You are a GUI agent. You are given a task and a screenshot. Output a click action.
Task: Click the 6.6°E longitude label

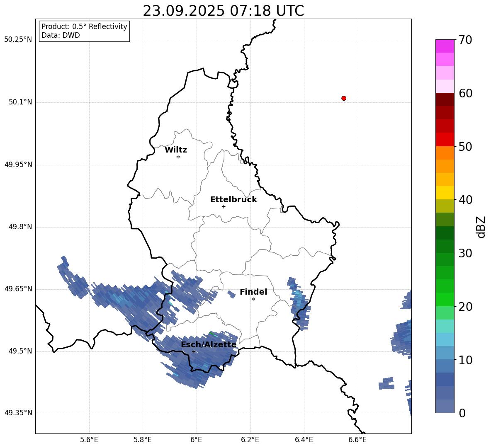(x=357, y=440)
